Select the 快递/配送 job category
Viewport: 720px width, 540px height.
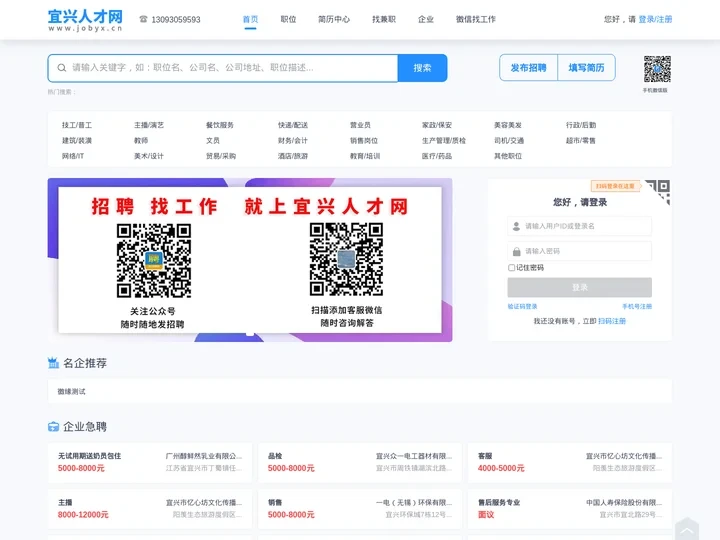coord(292,125)
